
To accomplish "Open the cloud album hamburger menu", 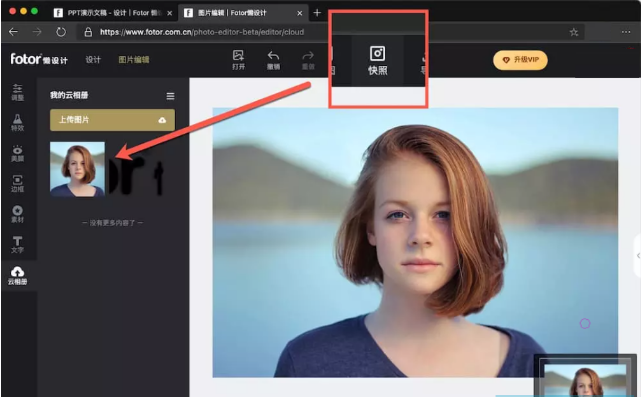I will tap(170, 96).
